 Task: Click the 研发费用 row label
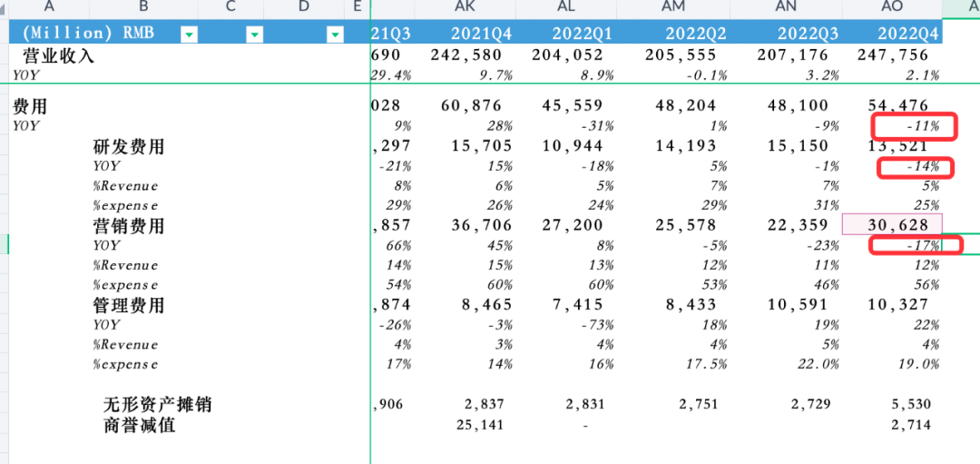pyautogui.click(x=129, y=146)
